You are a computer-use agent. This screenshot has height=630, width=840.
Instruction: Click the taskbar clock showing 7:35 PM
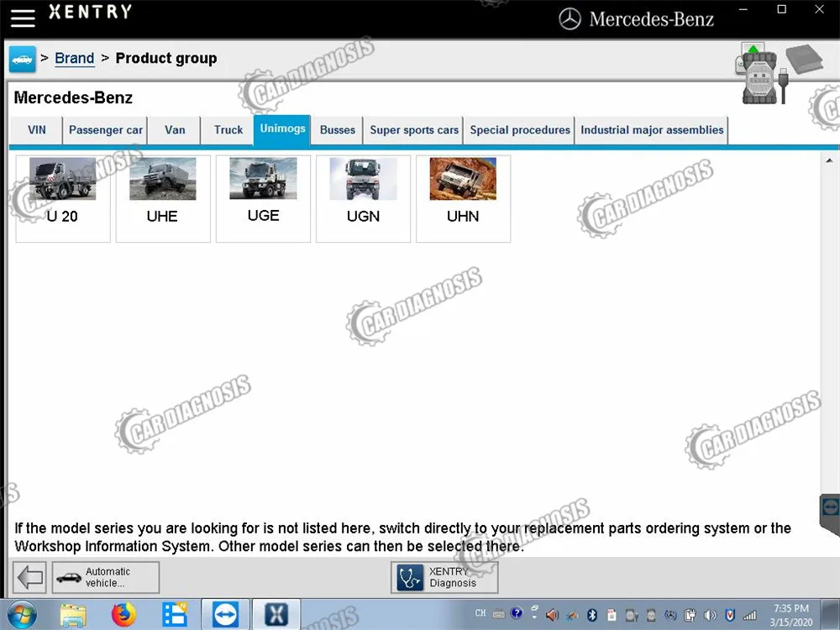pos(791,615)
